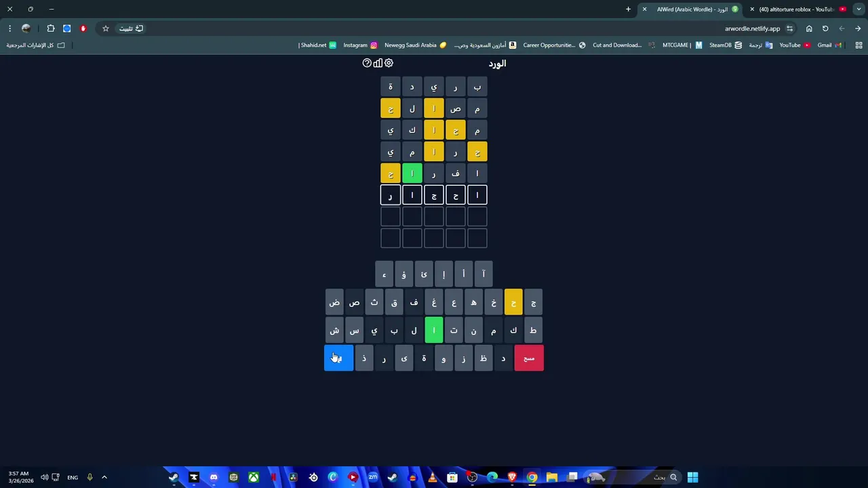Open the SteamDB bookmark

pos(725,45)
